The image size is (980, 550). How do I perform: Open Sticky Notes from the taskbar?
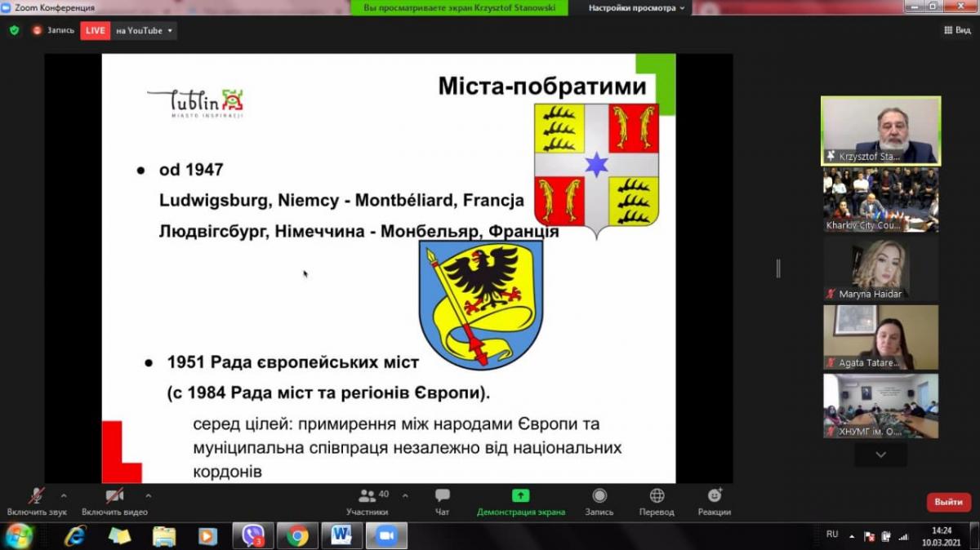pyautogui.click(x=120, y=536)
